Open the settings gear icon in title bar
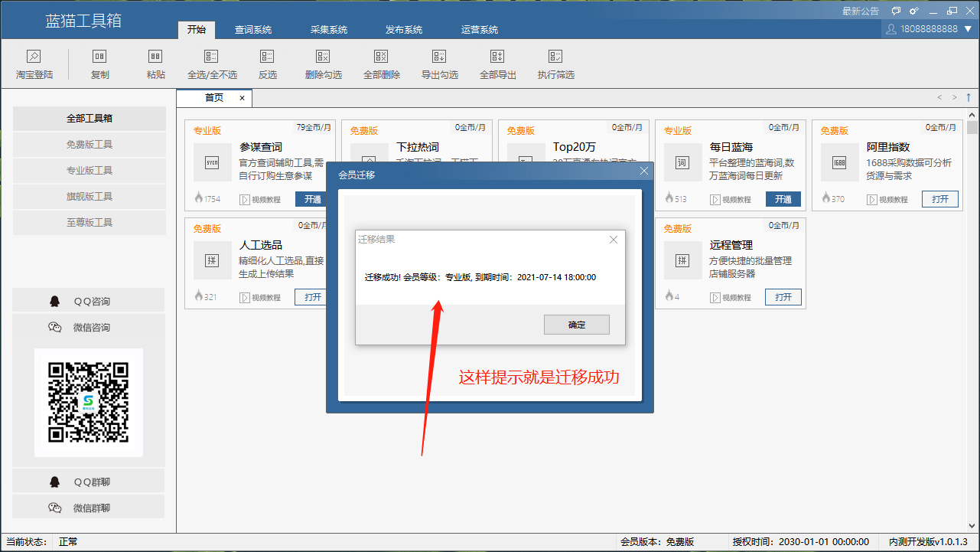The image size is (980, 552). (x=913, y=11)
